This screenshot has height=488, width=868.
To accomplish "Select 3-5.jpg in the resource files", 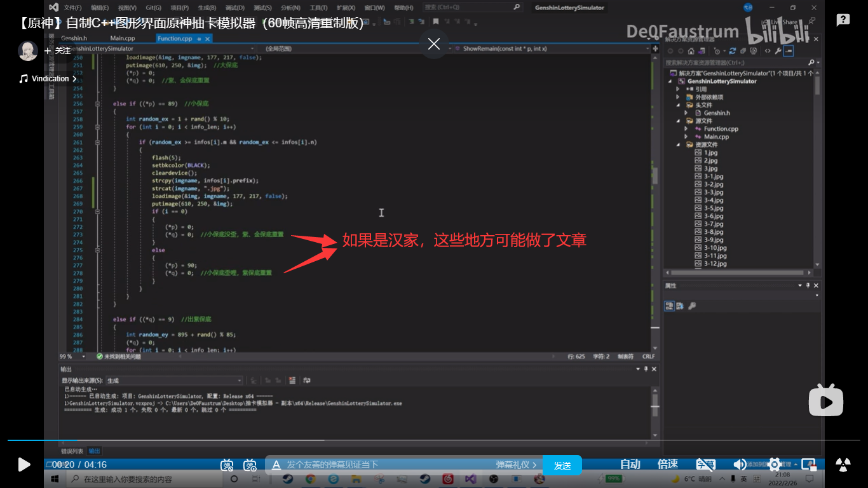I will pos(714,208).
